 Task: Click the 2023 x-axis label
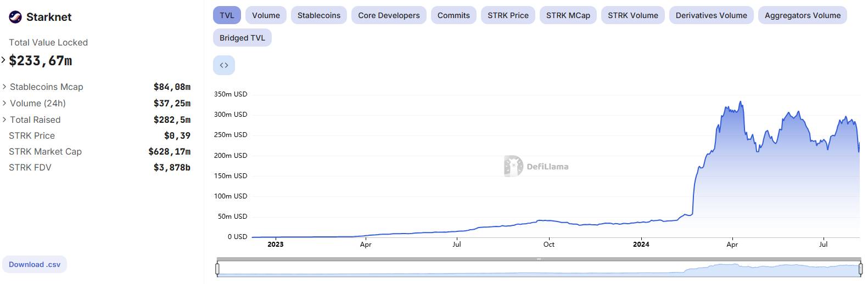click(x=276, y=245)
